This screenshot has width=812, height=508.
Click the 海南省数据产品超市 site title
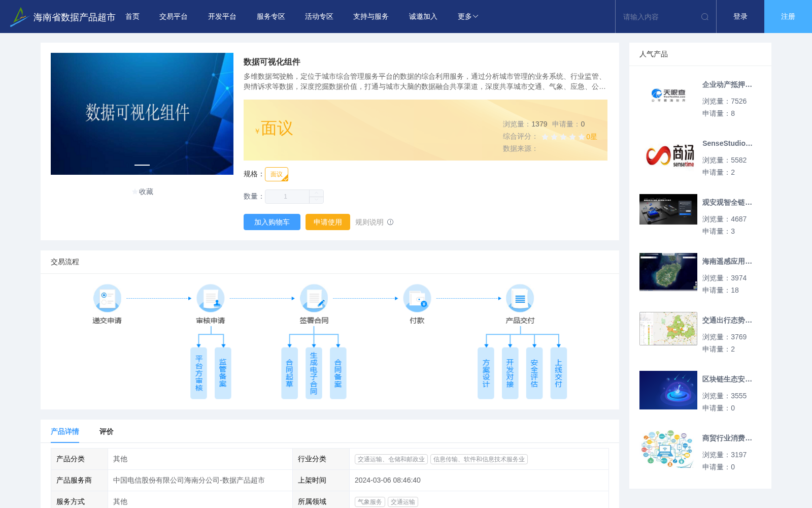pyautogui.click(x=75, y=17)
